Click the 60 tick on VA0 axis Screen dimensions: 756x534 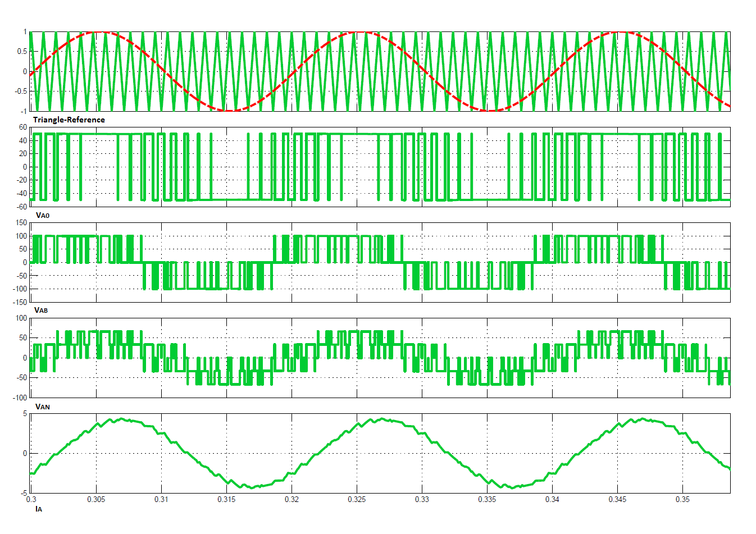[23, 127]
